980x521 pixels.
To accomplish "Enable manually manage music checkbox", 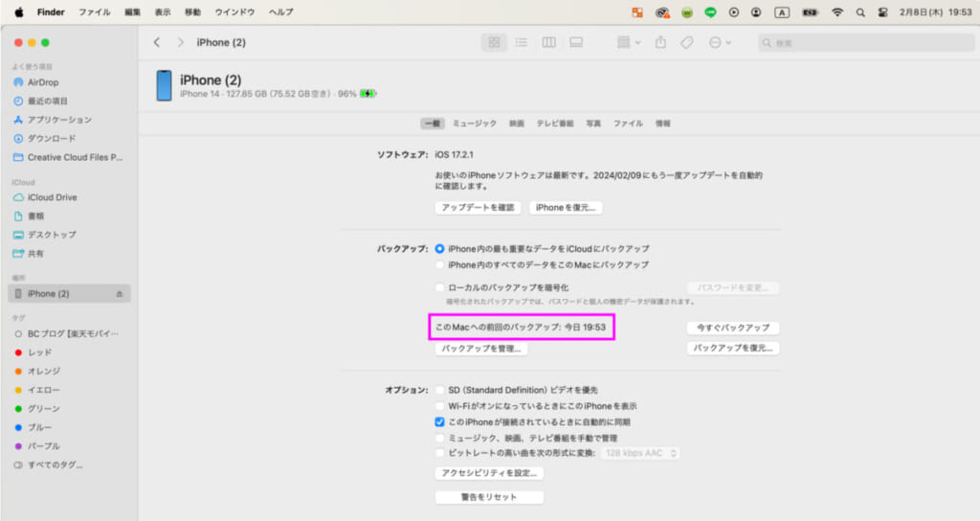I will tap(440, 439).
